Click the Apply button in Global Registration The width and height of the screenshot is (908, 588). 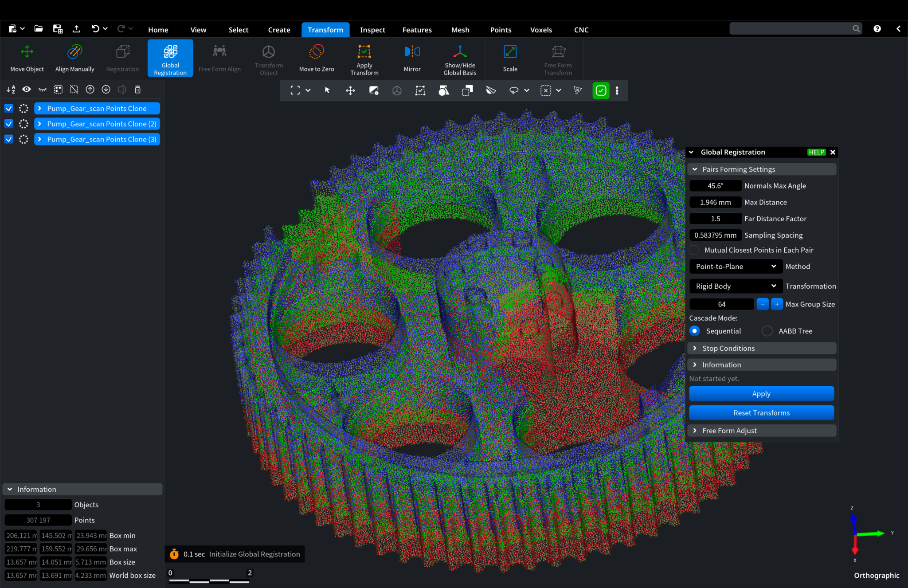[761, 393]
